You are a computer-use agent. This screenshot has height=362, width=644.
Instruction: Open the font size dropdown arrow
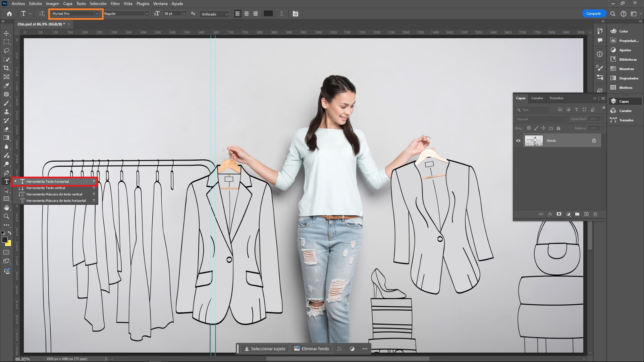click(x=184, y=14)
